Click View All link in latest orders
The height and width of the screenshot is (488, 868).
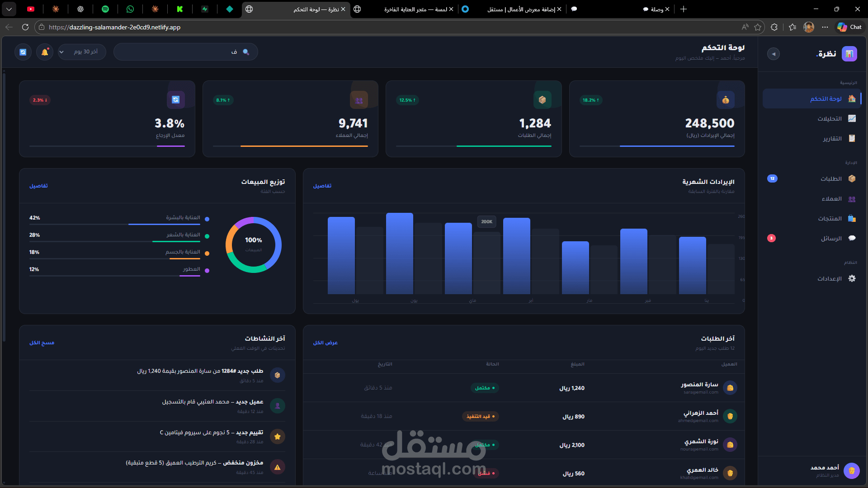point(325,343)
